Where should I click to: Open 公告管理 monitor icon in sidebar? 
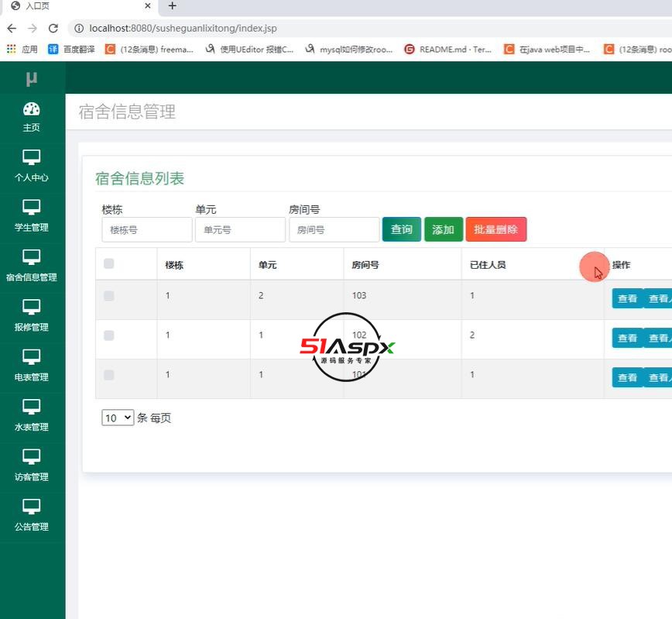click(31, 507)
